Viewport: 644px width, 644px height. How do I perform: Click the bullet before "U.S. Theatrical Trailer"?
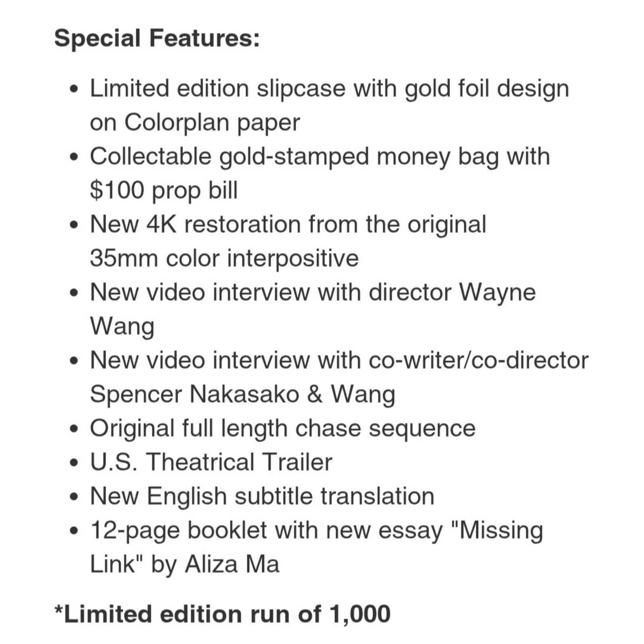[74, 462]
